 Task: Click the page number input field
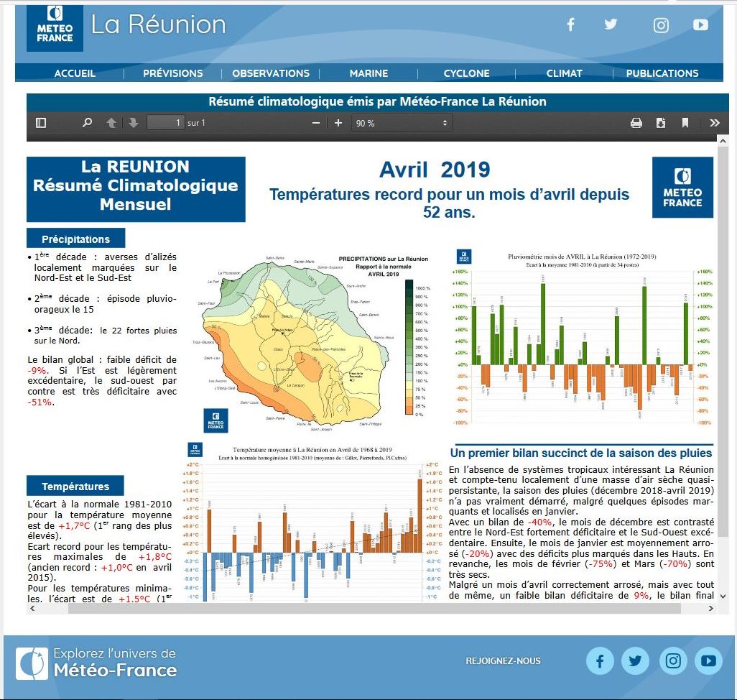click(165, 123)
